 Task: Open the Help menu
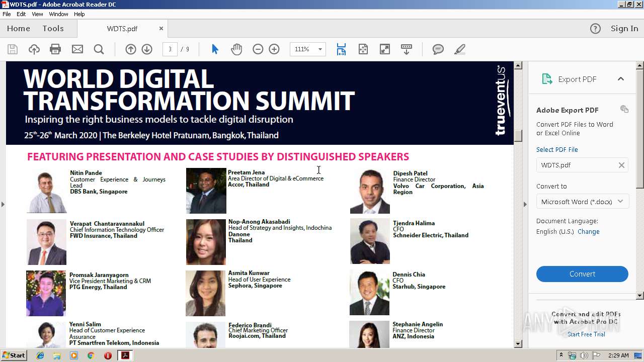[x=79, y=14]
